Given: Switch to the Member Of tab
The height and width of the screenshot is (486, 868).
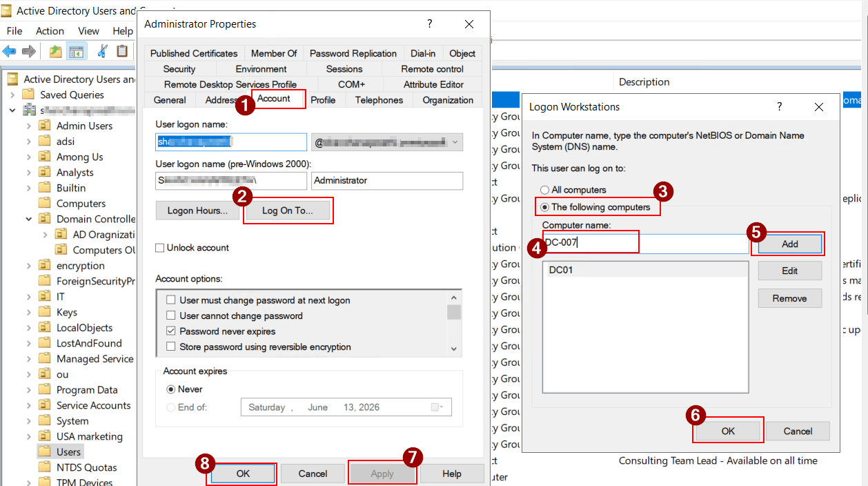Looking at the screenshot, I should click(274, 53).
